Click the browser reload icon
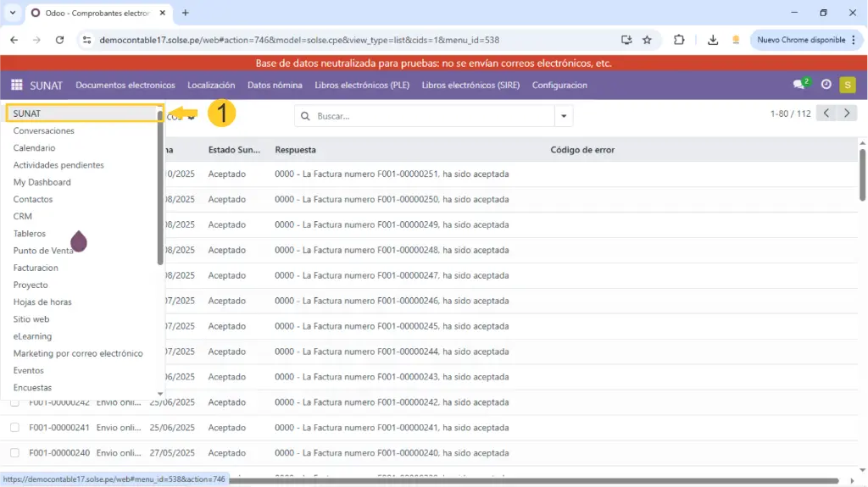 coord(59,40)
